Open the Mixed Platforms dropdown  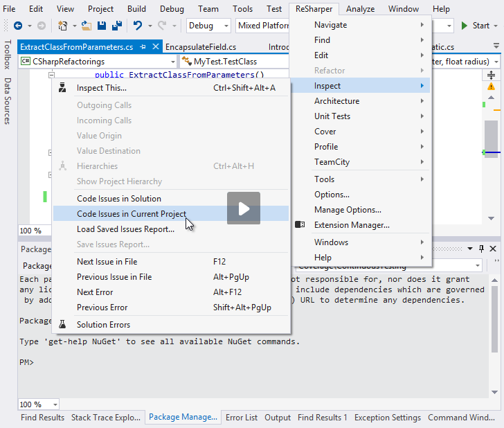point(263,26)
